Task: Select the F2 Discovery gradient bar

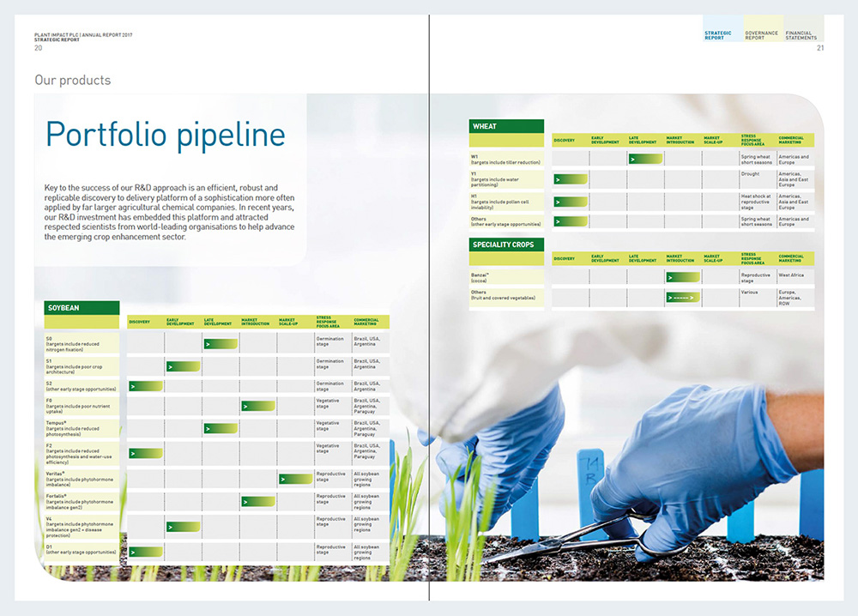Action: 146,452
